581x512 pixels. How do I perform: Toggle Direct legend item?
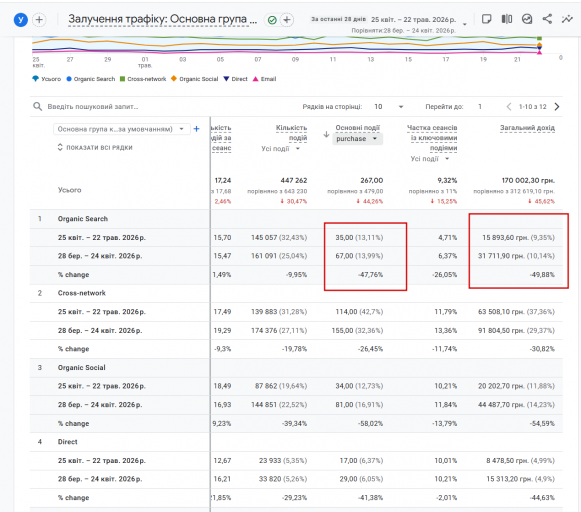[x=235, y=79]
